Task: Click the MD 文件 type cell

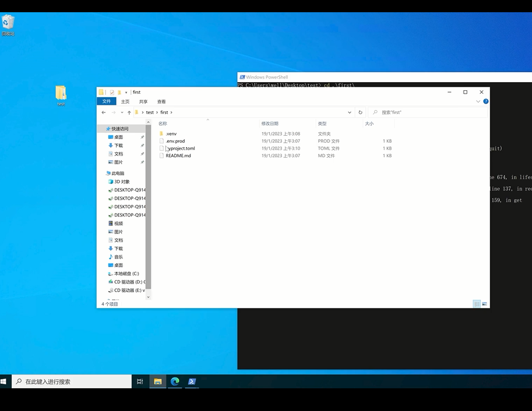Action: (x=326, y=155)
